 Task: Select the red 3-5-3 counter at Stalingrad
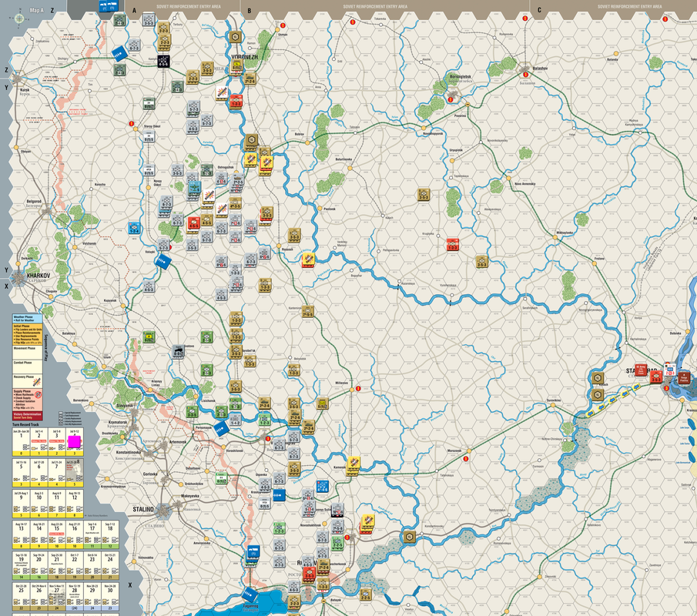(x=656, y=377)
